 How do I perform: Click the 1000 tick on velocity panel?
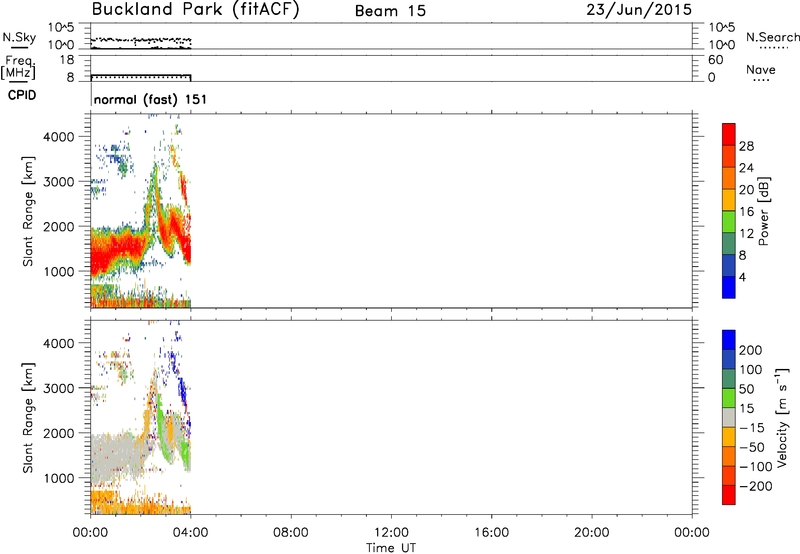(x=59, y=478)
